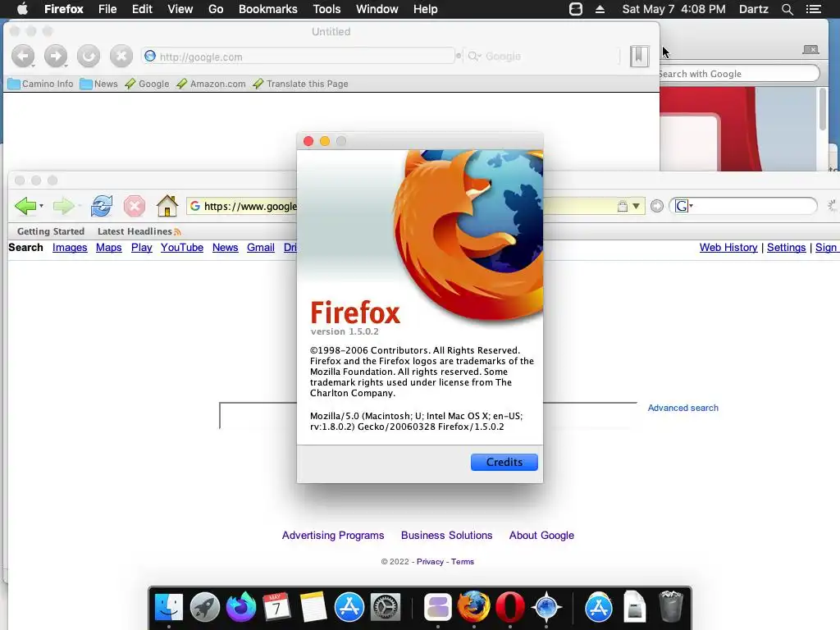The height and width of the screenshot is (630, 840).
Task: Click Translate this Page bookmark in Camino
Action: (300, 84)
